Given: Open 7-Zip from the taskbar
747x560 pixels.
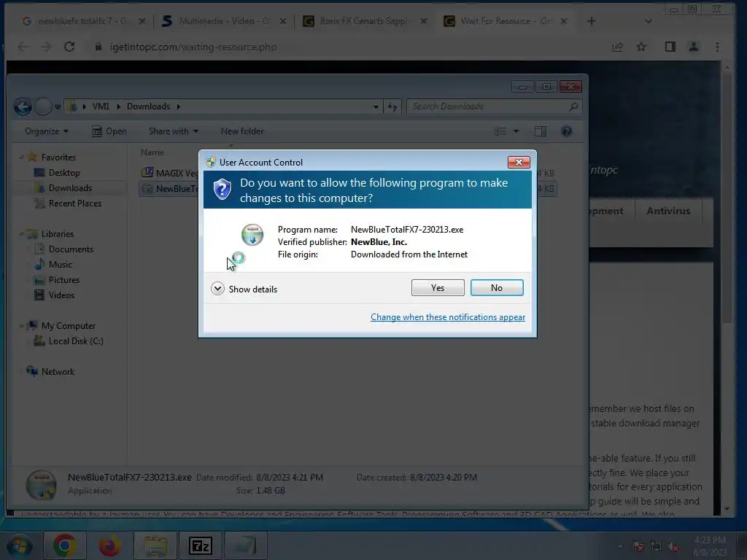Looking at the screenshot, I should tap(200, 545).
